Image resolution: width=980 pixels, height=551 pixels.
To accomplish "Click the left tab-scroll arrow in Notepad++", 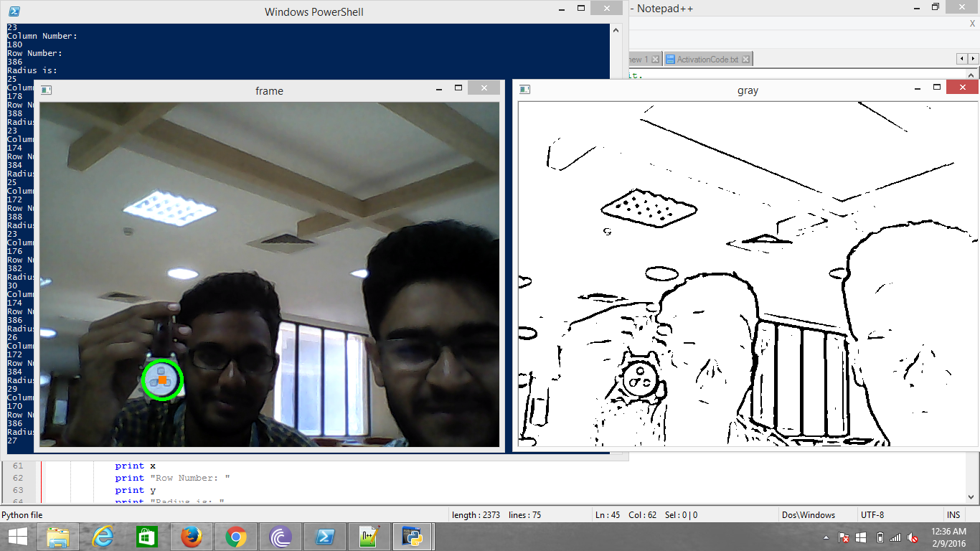I will point(961,58).
